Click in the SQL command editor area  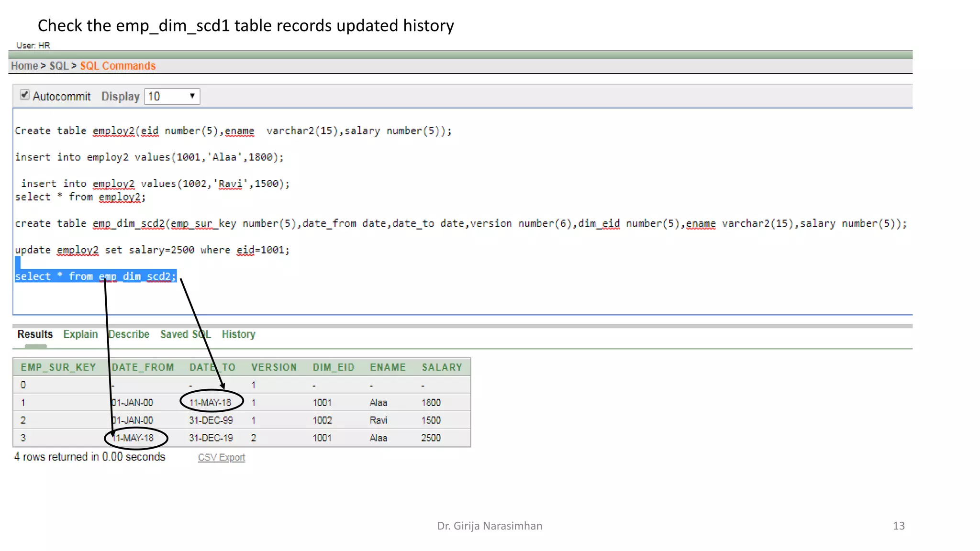click(462, 211)
